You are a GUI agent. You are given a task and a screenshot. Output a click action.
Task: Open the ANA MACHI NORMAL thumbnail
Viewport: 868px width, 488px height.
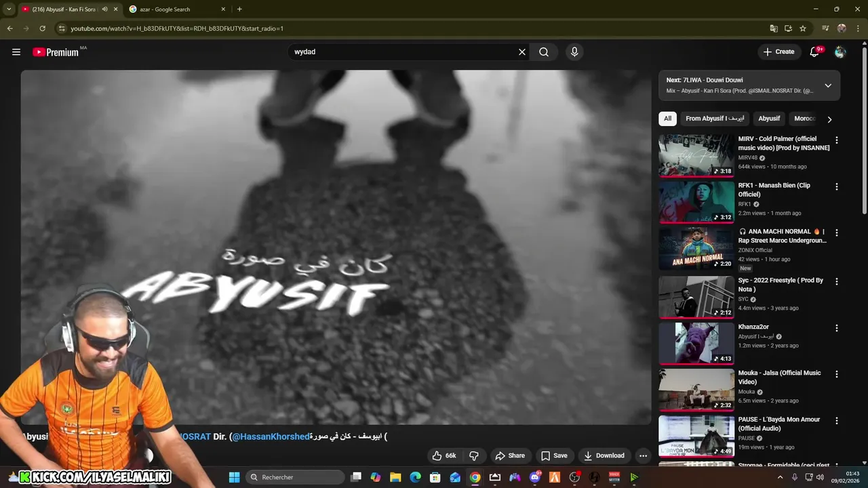(696, 248)
